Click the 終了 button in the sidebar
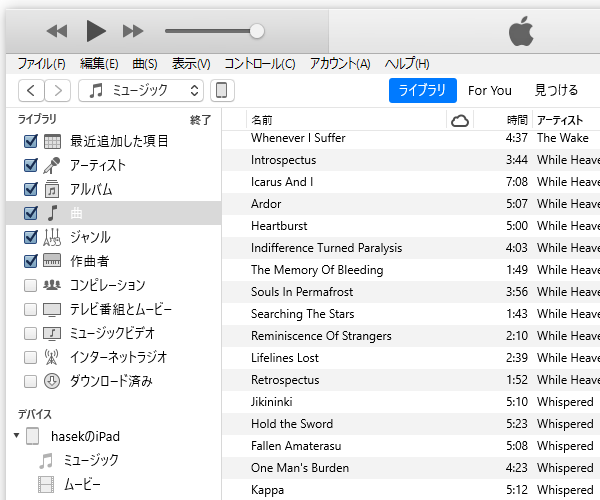The height and width of the screenshot is (500, 600). click(x=200, y=120)
